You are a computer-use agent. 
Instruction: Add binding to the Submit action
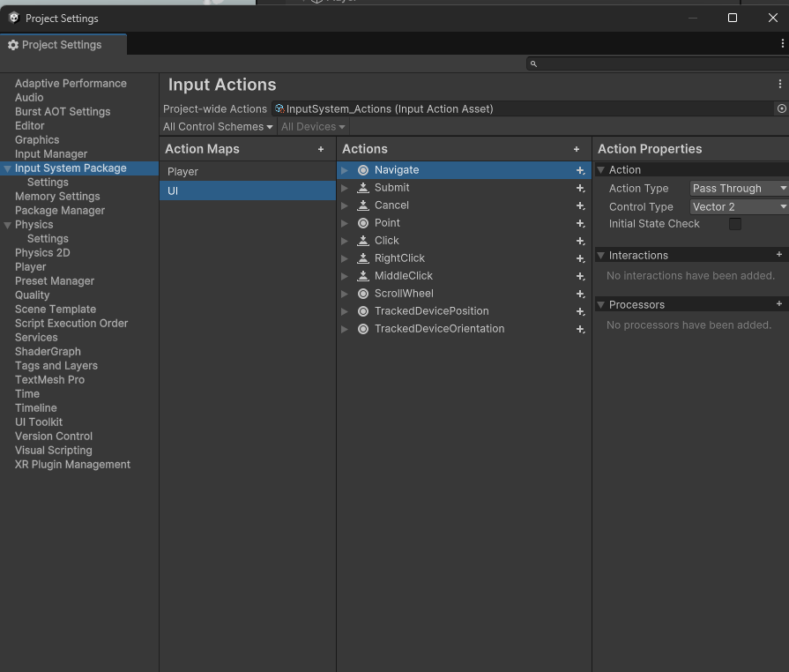[580, 188]
